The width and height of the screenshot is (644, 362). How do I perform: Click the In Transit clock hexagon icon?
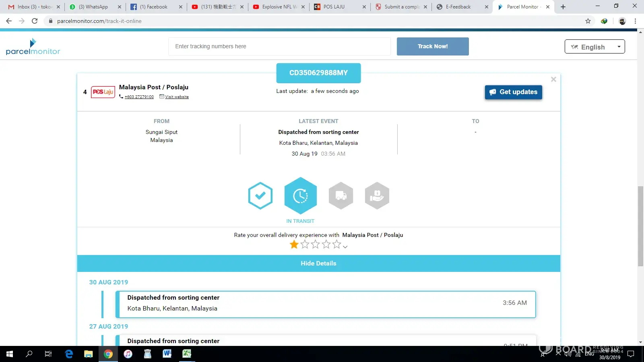click(301, 195)
